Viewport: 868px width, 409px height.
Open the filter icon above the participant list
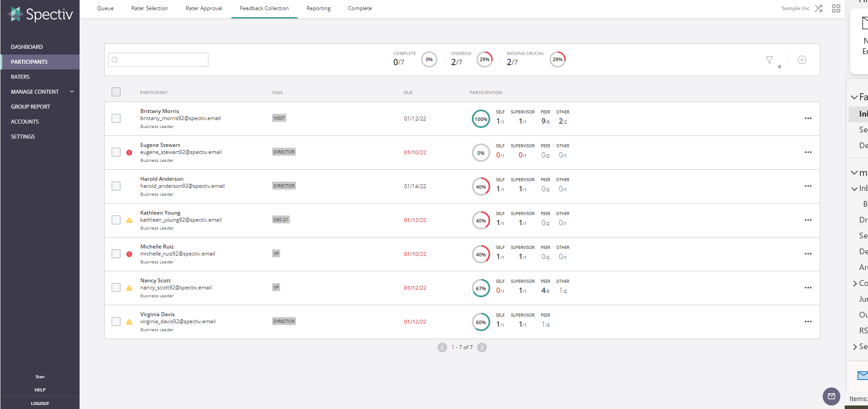point(770,60)
